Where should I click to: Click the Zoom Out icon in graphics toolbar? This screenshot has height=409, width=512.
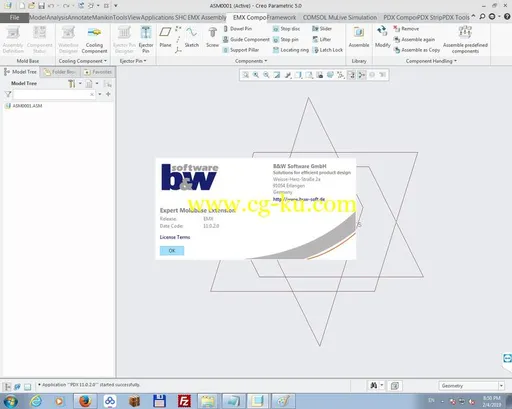[266, 75]
